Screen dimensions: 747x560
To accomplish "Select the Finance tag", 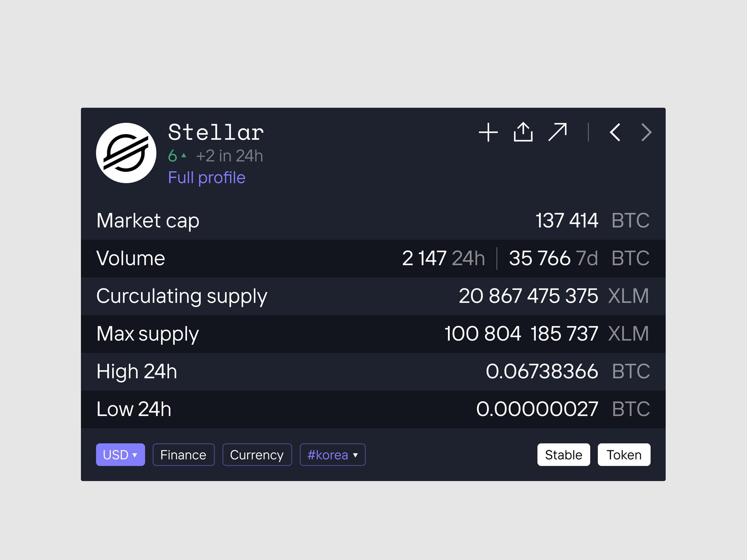I will tap(183, 455).
